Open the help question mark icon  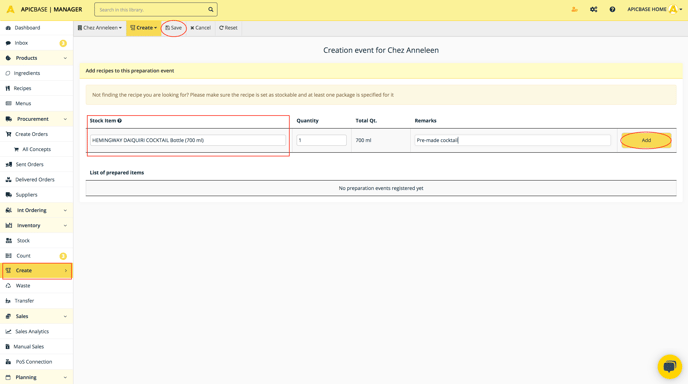coord(612,9)
